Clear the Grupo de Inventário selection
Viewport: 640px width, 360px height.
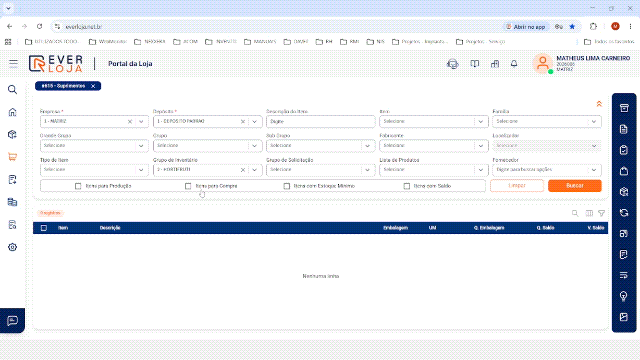[x=243, y=170]
